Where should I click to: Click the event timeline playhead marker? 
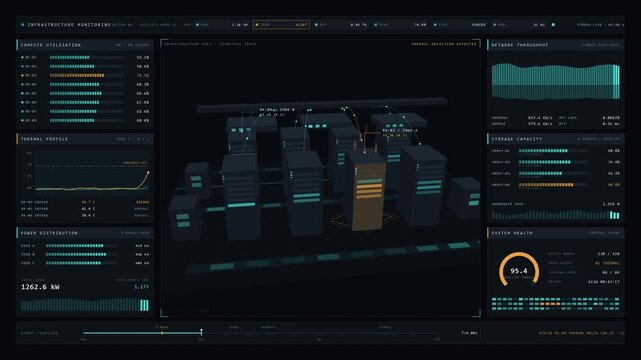201,332
